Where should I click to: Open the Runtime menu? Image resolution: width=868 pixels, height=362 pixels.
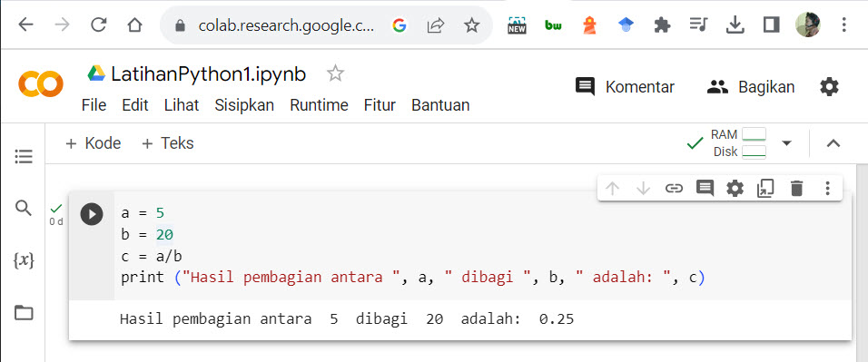[x=319, y=105]
